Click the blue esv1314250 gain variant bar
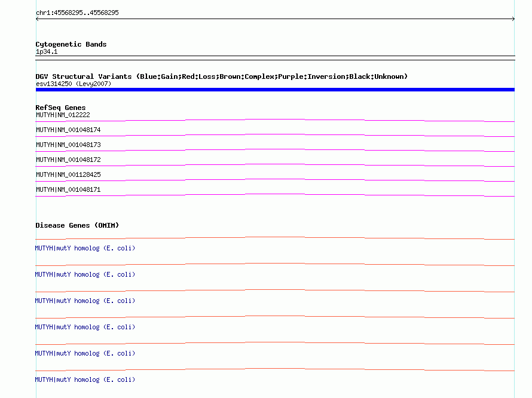Viewport: 532px width, 398px height. (275, 90)
